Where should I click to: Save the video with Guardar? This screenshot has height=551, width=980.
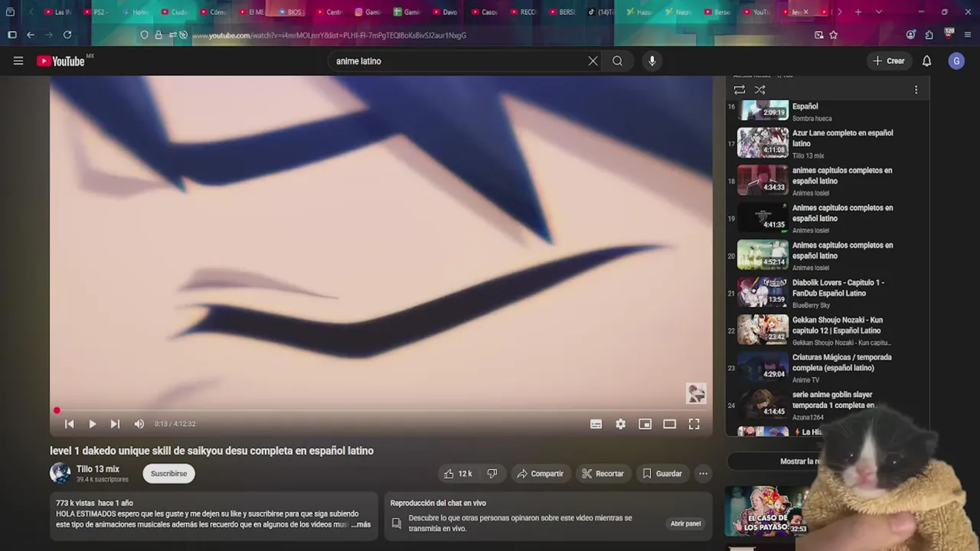(662, 474)
